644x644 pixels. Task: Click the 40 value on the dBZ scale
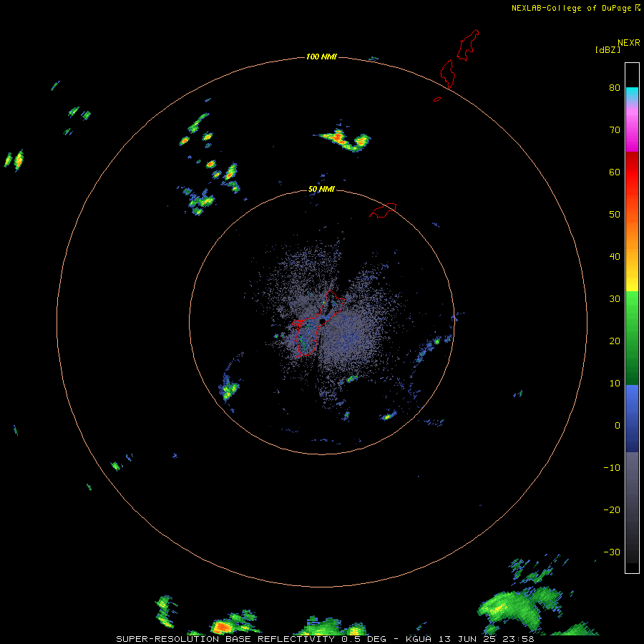(x=615, y=257)
